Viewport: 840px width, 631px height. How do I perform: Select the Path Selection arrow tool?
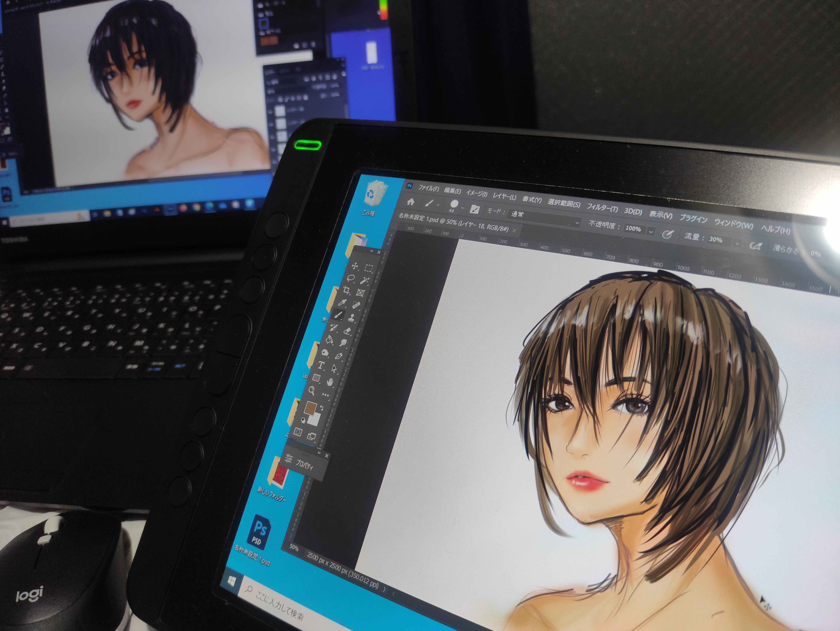coord(334,368)
